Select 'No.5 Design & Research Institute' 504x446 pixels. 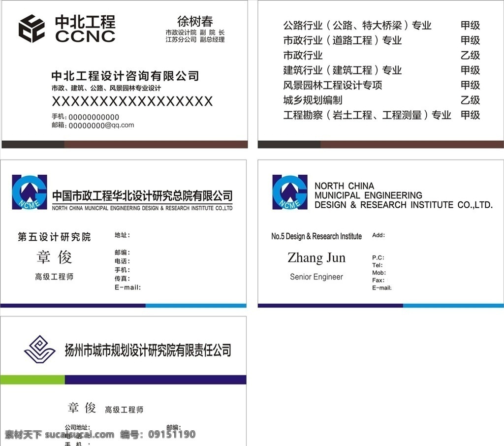coord(316,236)
